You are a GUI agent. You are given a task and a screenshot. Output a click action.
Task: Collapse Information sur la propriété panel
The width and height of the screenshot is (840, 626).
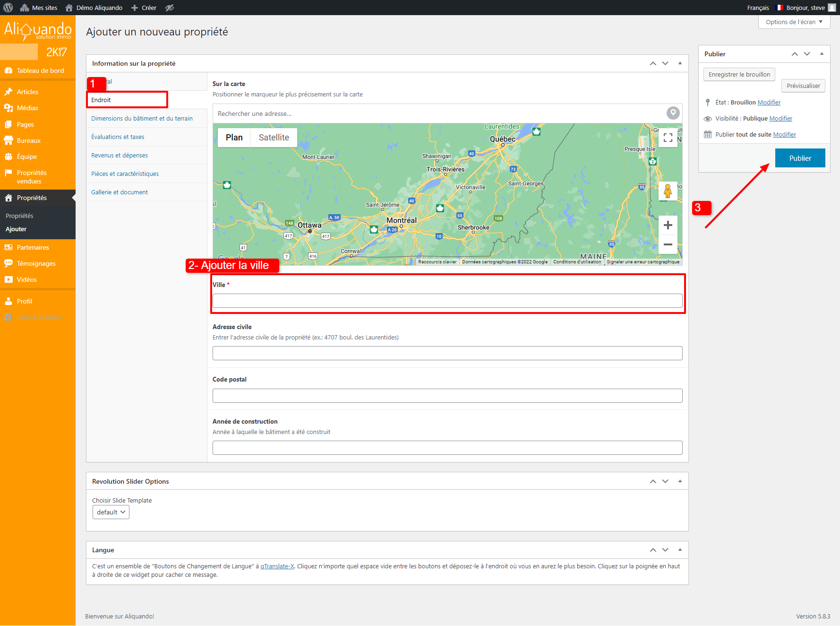[x=680, y=63]
